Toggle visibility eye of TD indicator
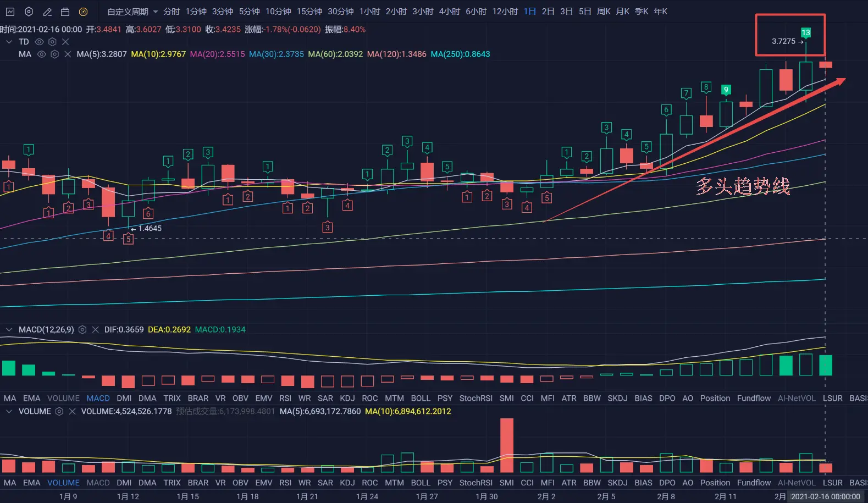 tap(39, 42)
